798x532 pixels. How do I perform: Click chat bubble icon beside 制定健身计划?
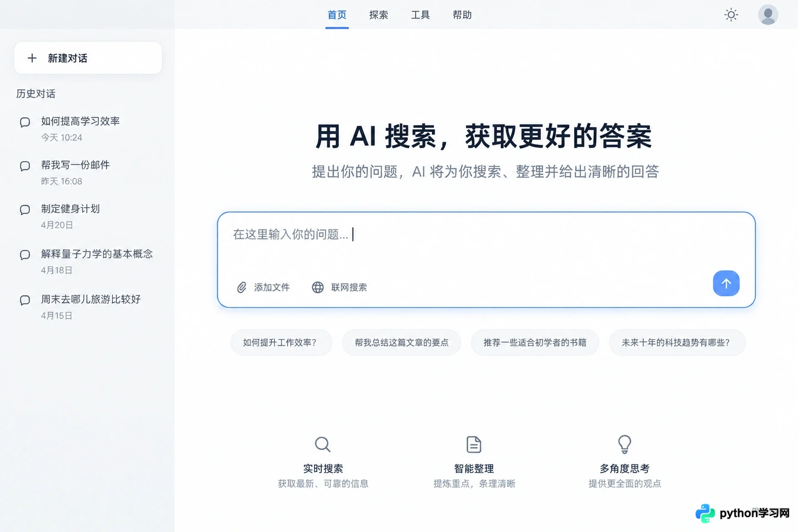25,209
